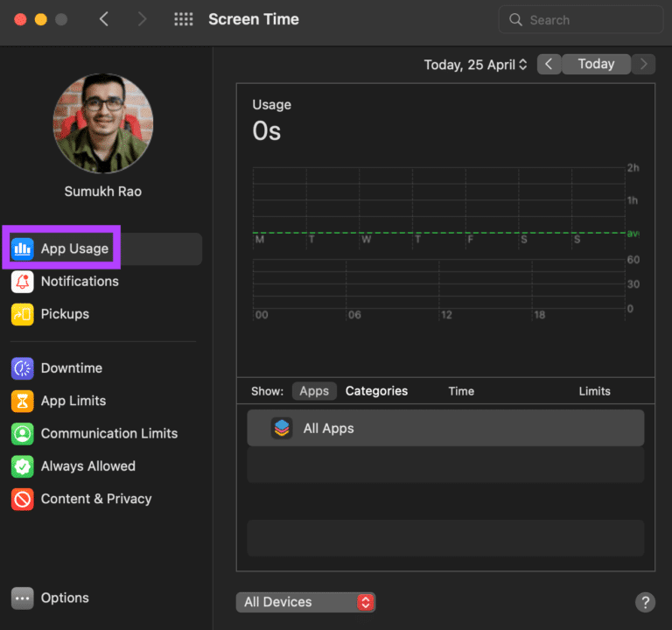Click the search magnifier icon
Screen dimensions: 672x630
(515, 20)
